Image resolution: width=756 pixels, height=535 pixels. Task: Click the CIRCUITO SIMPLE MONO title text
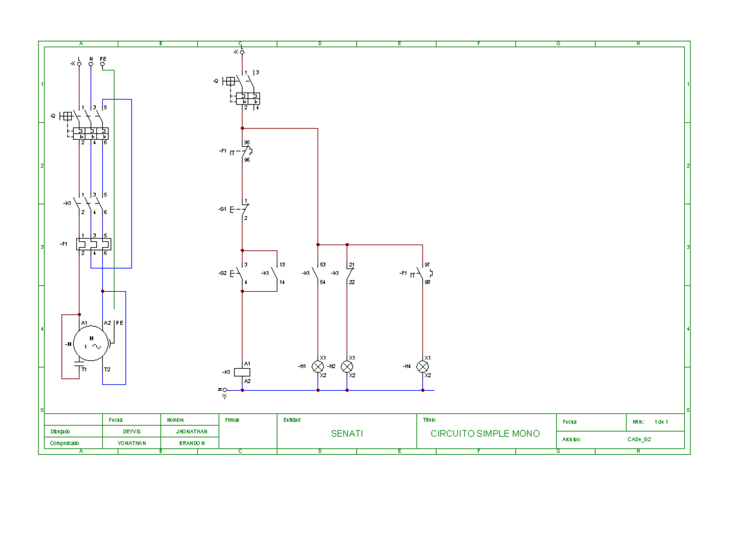(484, 434)
